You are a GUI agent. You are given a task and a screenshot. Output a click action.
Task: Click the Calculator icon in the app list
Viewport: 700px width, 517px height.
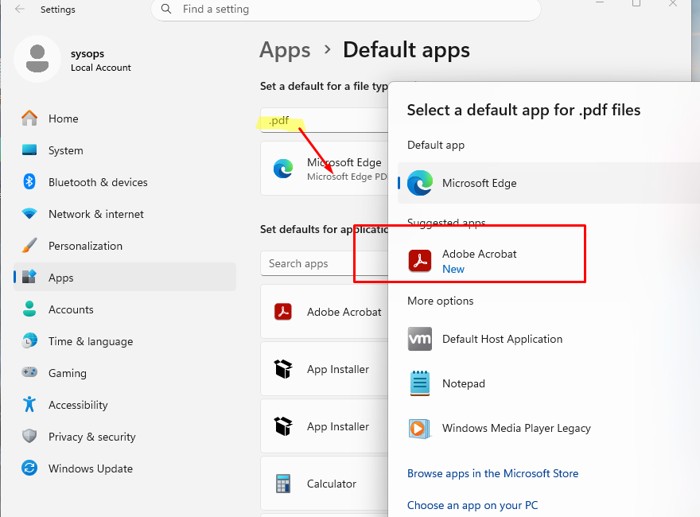[283, 484]
